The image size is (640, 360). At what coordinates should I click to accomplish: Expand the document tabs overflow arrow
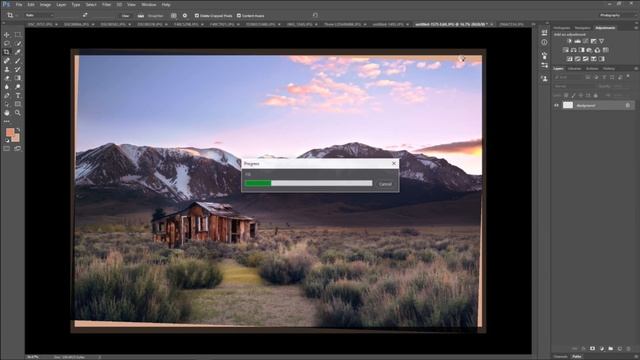pos(533,24)
